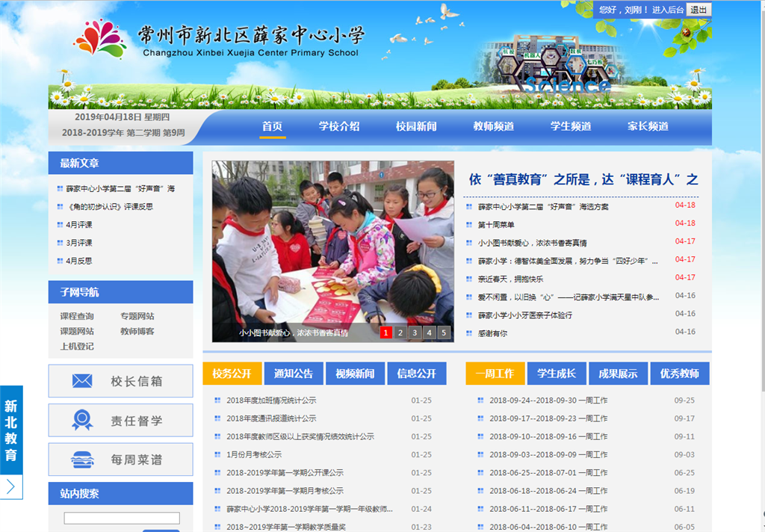Click the 进入后台 link
This screenshot has height=532, width=765.
tap(668, 10)
